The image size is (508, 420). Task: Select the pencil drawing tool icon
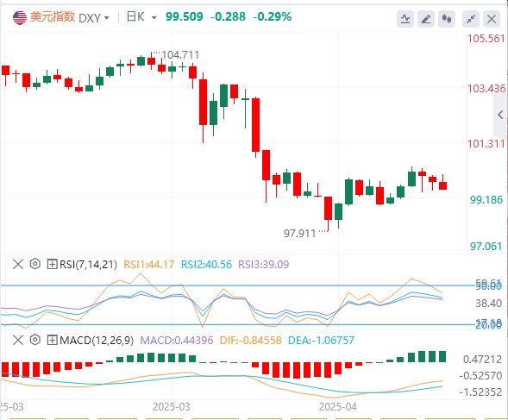point(426,19)
